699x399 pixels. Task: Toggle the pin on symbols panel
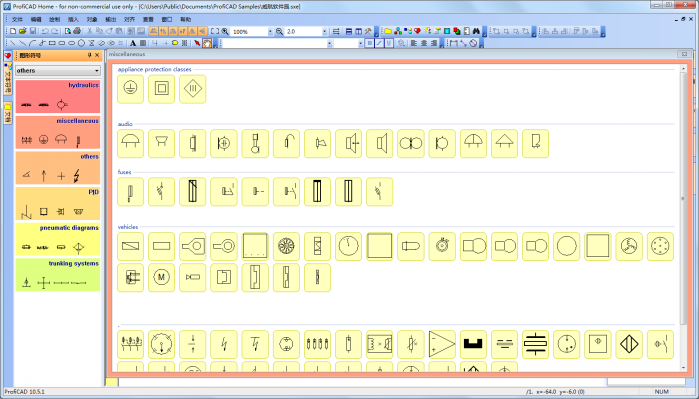pyautogui.click(x=89, y=55)
